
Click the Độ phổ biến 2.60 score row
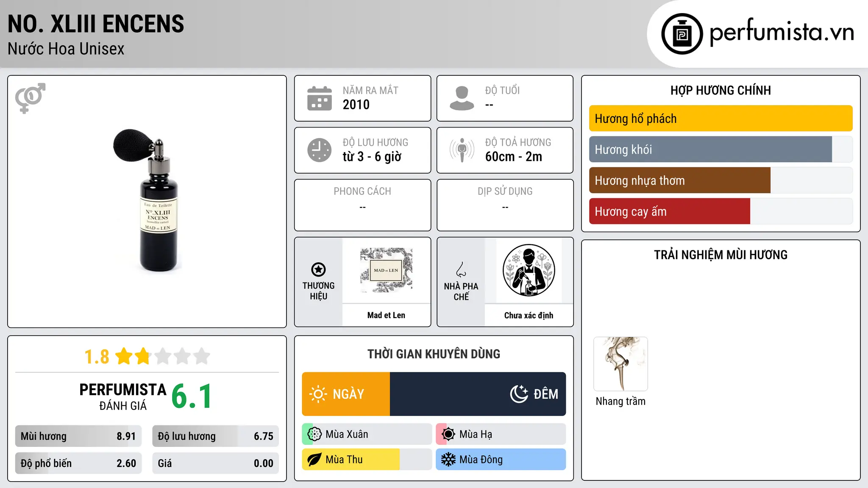pyautogui.click(x=78, y=463)
